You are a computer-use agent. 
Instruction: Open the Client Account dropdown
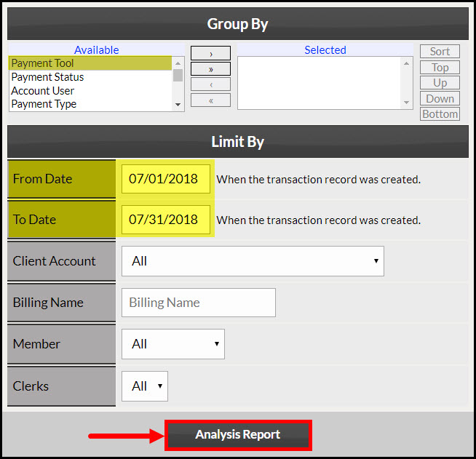253,261
